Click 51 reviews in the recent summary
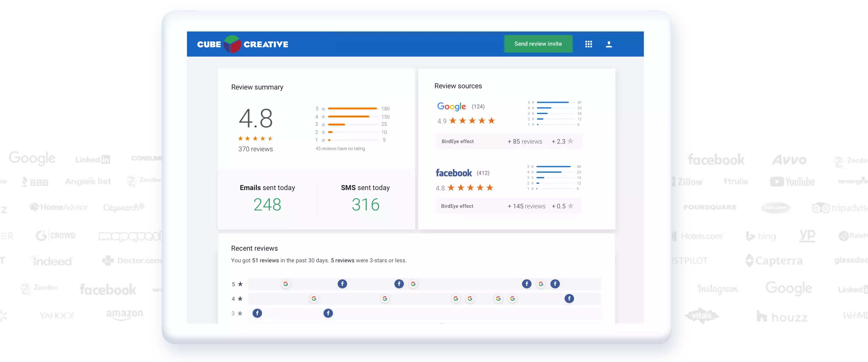The height and width of the screenshot is (362, 868). (x=265, y=261)
